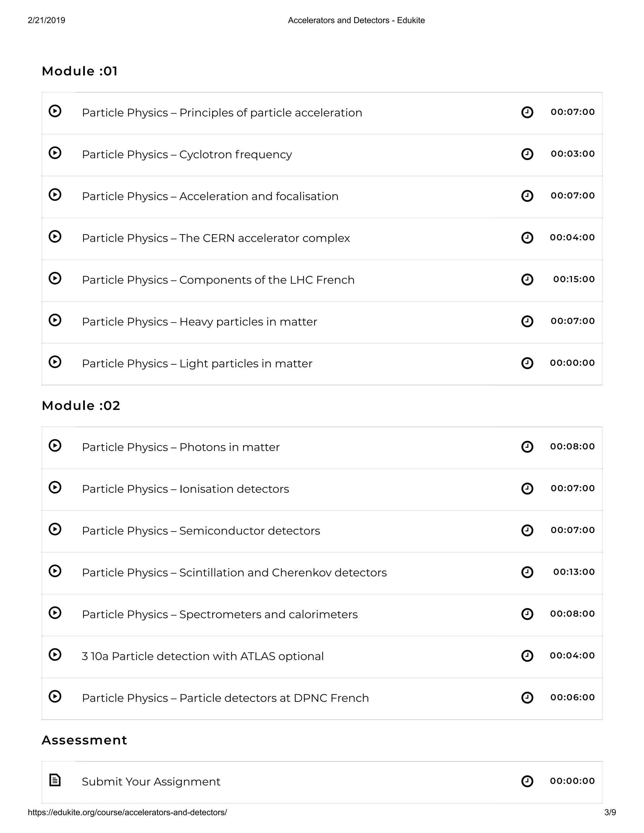This screenshot has height=833, width=644.
Task: Click play icon beside Cyclotron frequency lesson
Action: click(55, 153)
